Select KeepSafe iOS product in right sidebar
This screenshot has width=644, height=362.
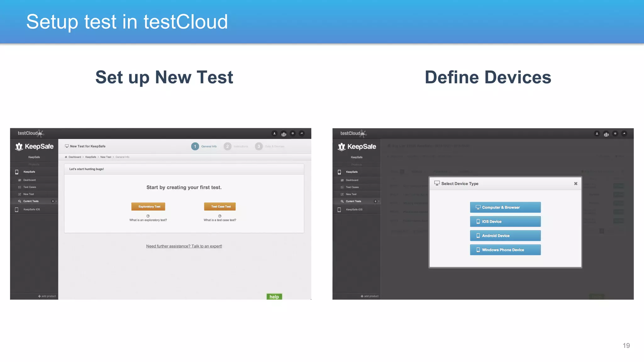(357, 210)
